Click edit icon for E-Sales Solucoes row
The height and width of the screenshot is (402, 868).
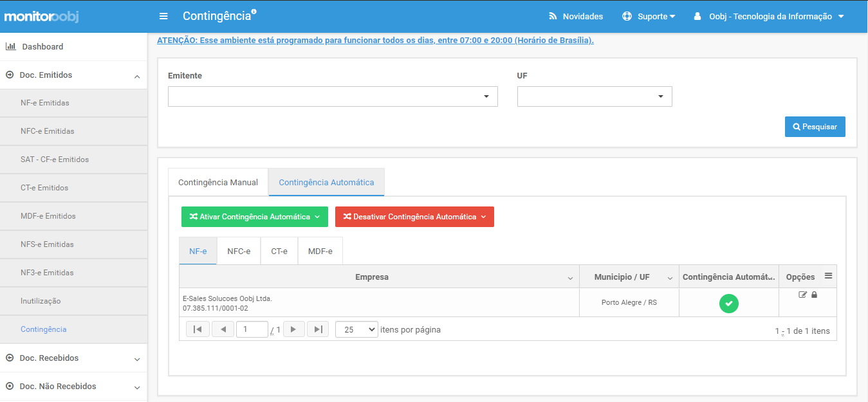pyautogui.click(x=802, y=295)
